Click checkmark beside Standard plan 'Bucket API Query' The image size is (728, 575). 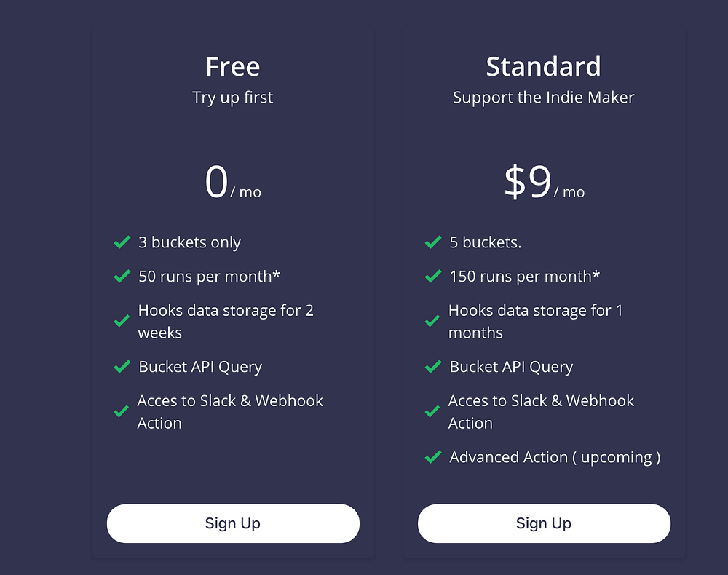pyautogui.click(x=433, y=367)
